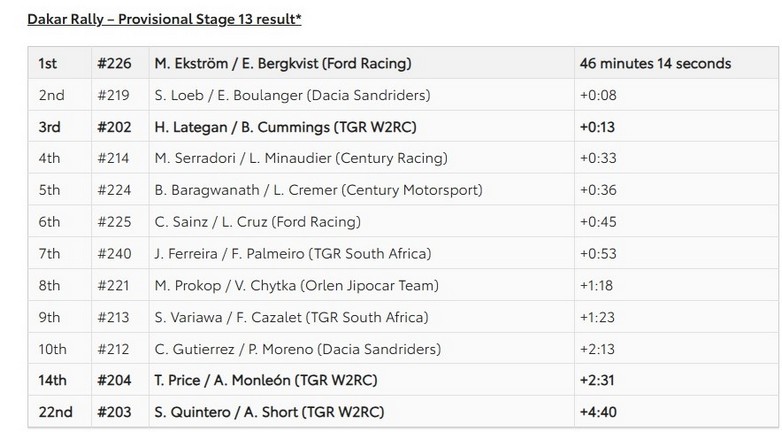Screen dimensions: 782x432
Task: Select S. Loeb / E. Boulanger row
Action: tap(292, 95)
